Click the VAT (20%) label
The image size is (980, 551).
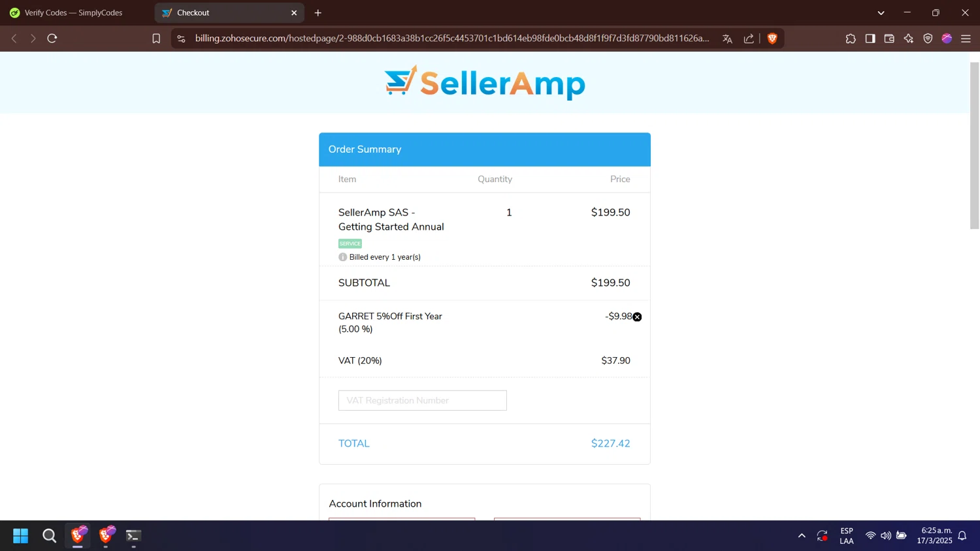pyautogui.click(x=360, y=360)
